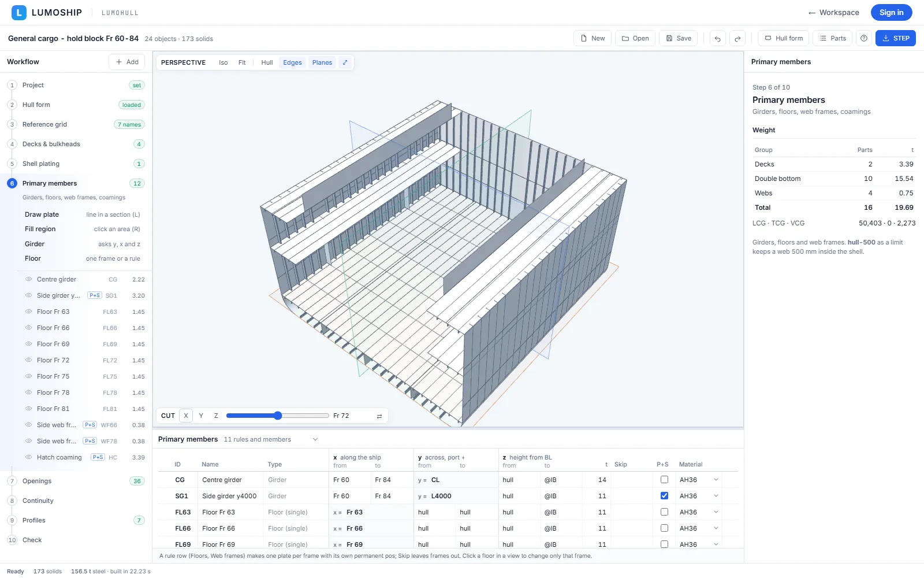Image resolution: width=924 pixels, height=578 pixels.
Task: Click the expand viewport icon
Action: pos(345,62)
